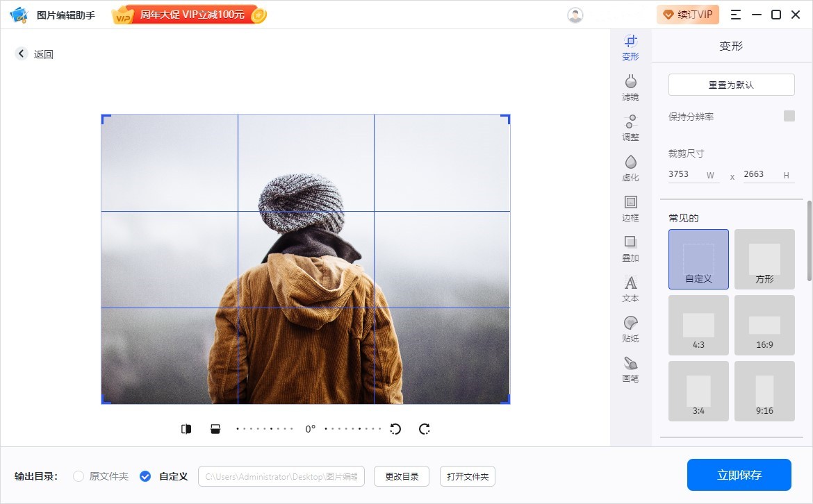Click the 变形 panel title
Viewport: 813px width, 504px height.
tap(731, 46)
